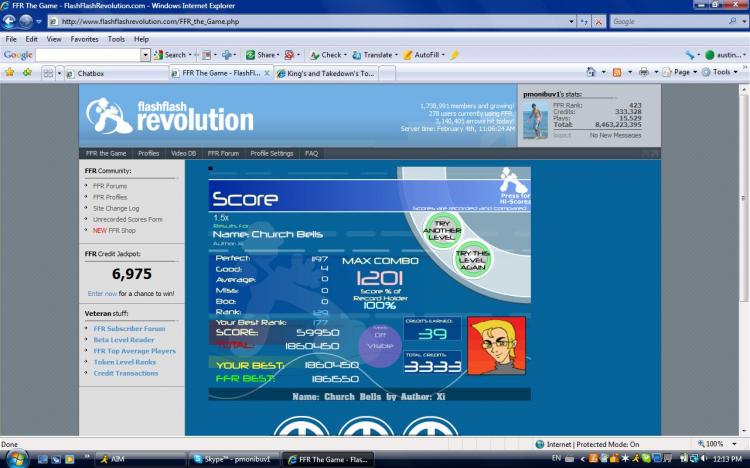The image size is (750, 468).
Task: Click the Google Toolbar spell Check button
Action: tap(326, 55)
